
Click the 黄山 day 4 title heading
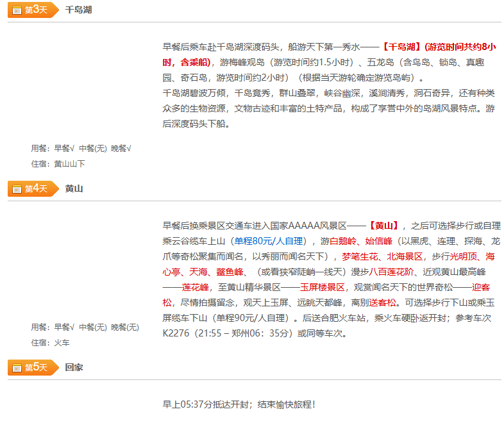[x=74, y=188]
